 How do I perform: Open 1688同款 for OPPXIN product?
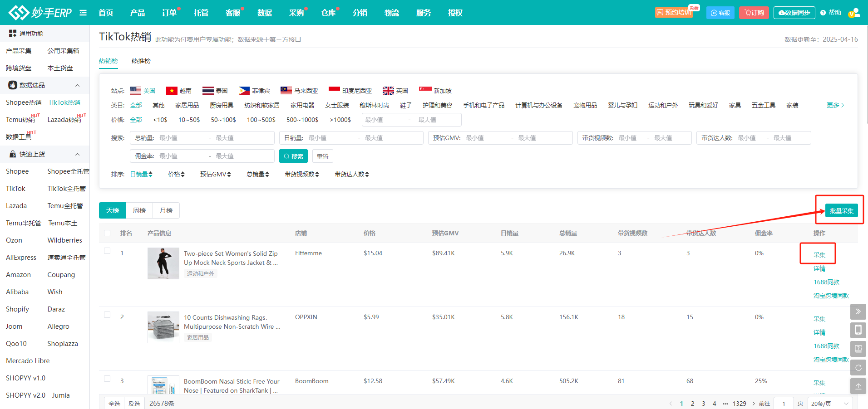(826, 346)
